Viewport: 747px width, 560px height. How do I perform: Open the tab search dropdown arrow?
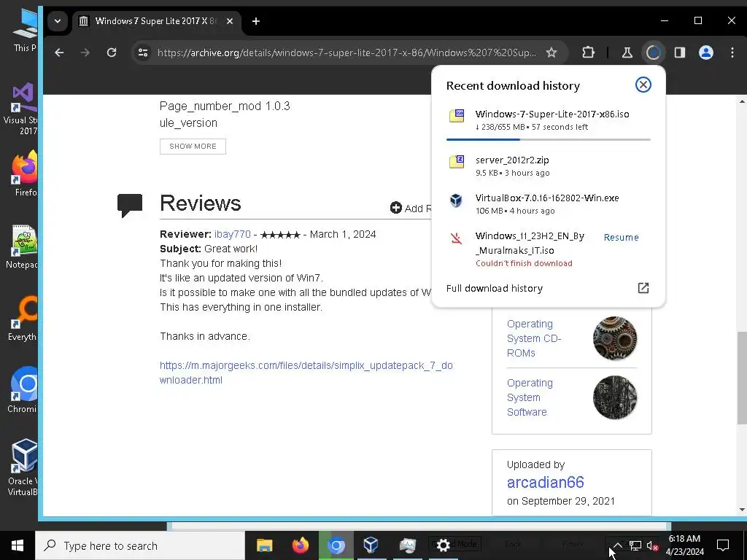click(x=58, y=21)
